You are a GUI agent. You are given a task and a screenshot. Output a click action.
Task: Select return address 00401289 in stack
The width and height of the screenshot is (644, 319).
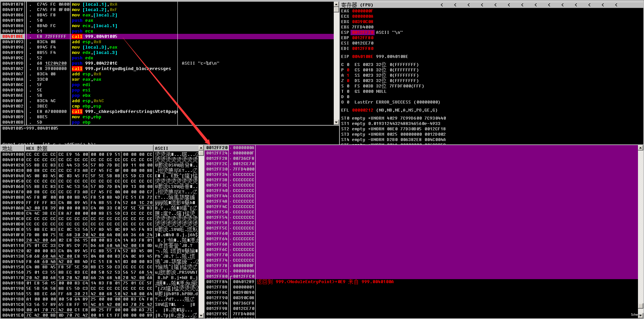(x=244, y=282)
